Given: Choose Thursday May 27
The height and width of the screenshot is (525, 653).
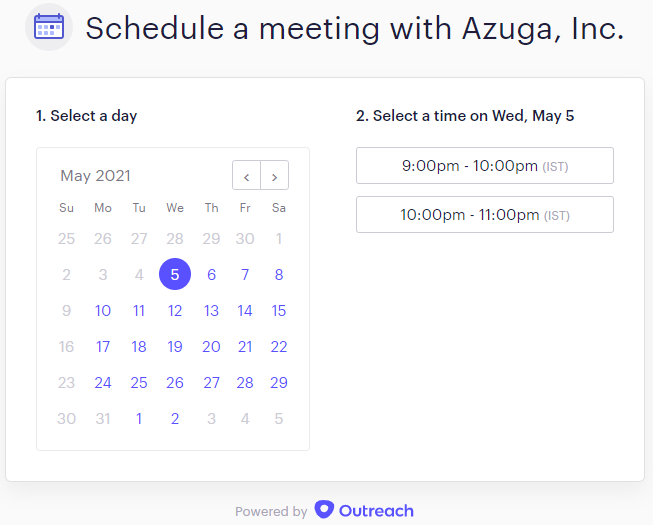Looking at the screenshot, I should pyautogui.click(x=212, y=383).
